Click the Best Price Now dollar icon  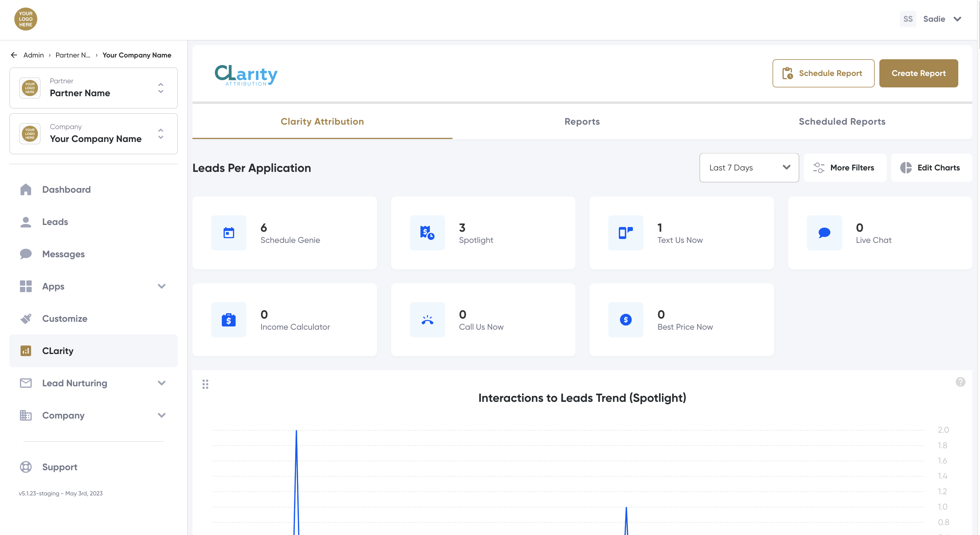click(x=626, y=319)
